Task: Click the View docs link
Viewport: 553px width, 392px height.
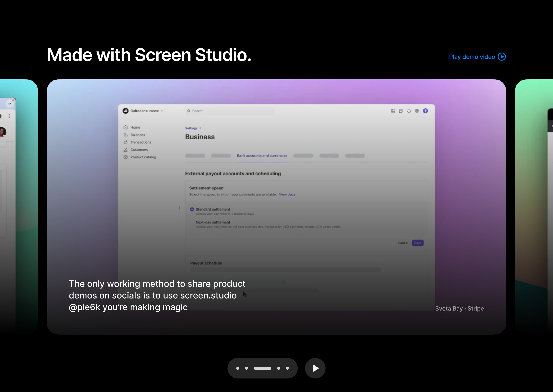Action: 287,195
